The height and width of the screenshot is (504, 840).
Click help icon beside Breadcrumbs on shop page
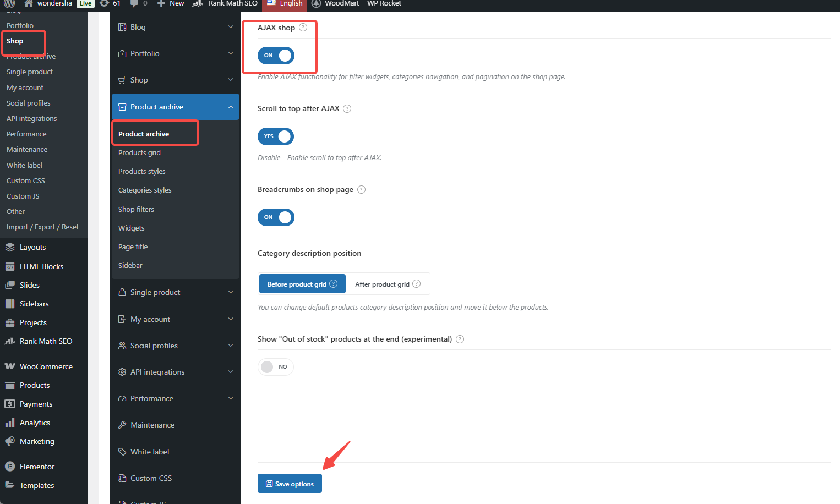click(x=361, y=190)
